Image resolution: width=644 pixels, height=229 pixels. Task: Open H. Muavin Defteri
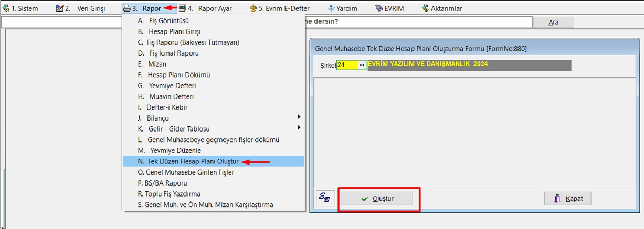[213, 96]
